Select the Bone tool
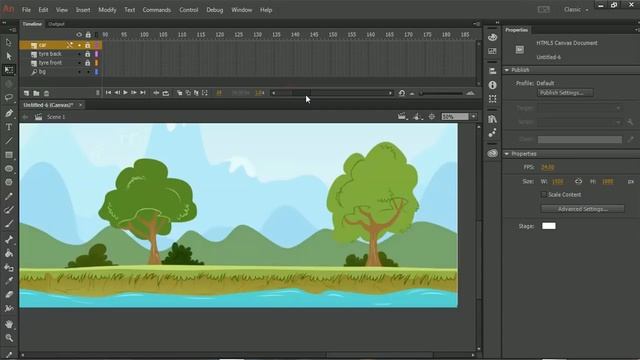 (x=9, y=239)
